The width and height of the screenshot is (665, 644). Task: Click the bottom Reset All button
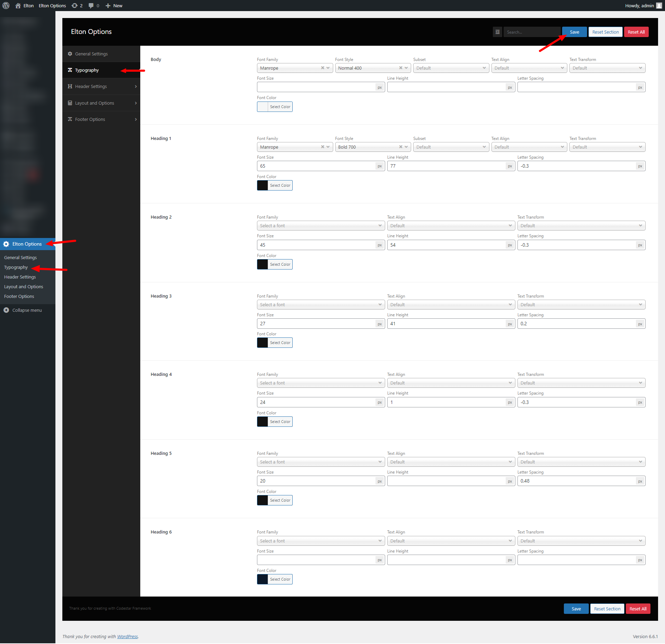click(x=638, y=609)
